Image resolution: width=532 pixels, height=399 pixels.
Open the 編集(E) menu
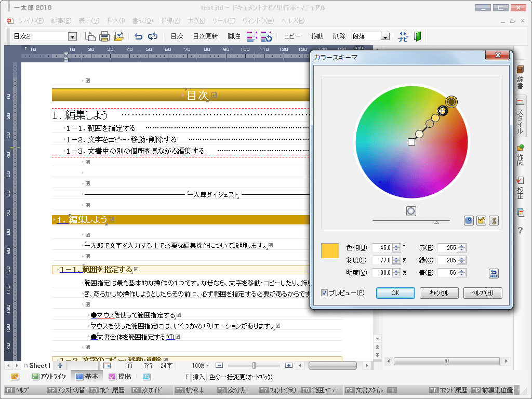click(x=61, y=21)
